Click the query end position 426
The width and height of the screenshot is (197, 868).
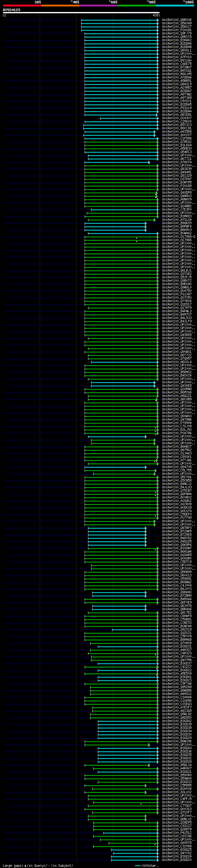tap(155, 15)
